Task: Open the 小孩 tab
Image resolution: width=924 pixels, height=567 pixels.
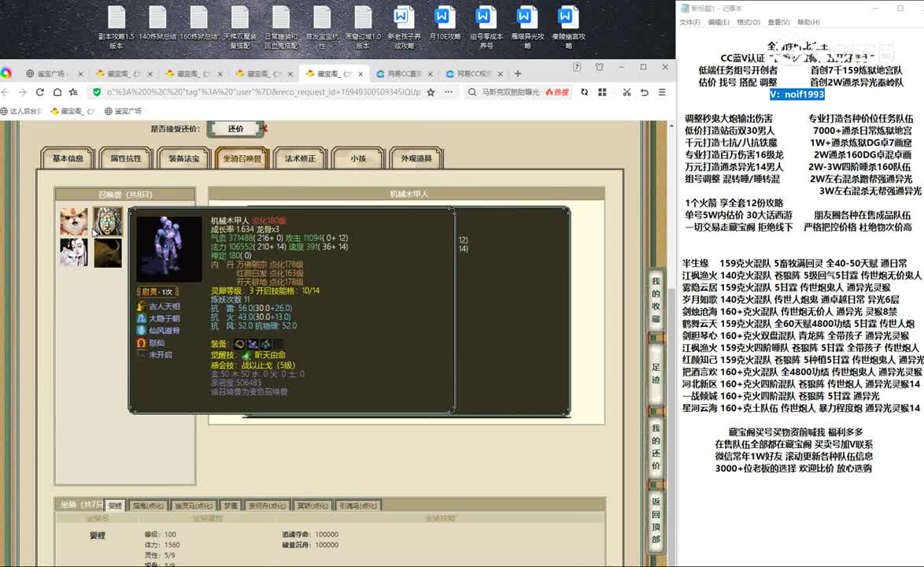Action: [358, 158]
